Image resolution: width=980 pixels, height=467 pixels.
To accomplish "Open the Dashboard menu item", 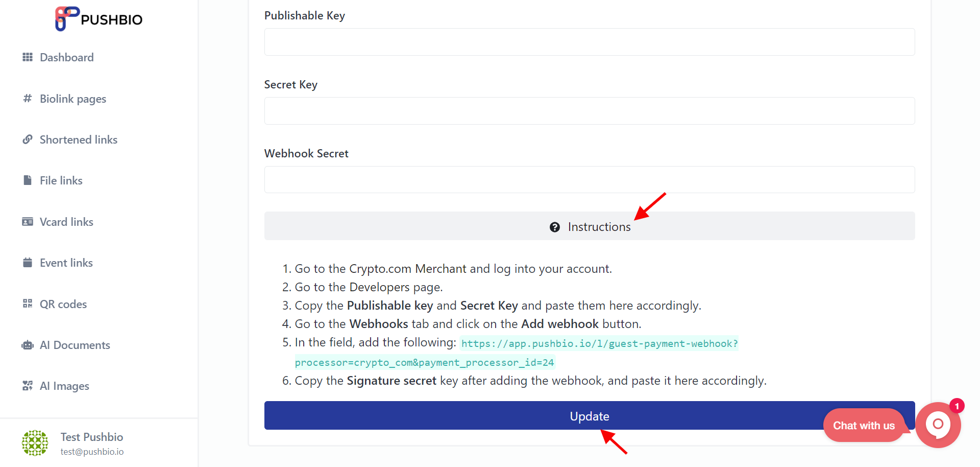I will [x=67, y=57].
